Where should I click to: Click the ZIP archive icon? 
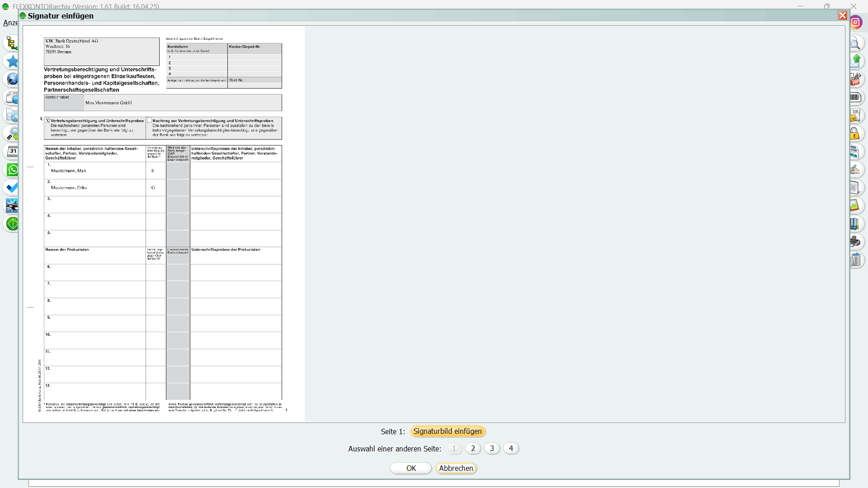855,115
